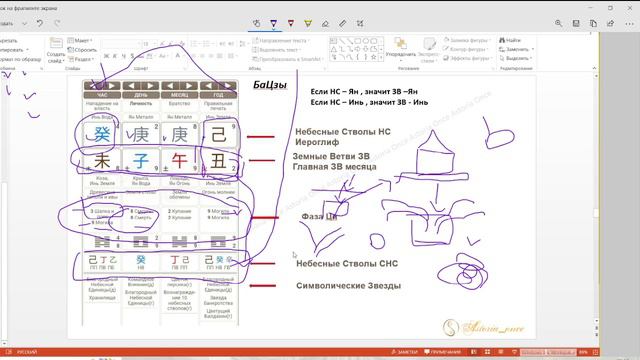Save the snip to file
The image size is (640, 360).
(576, 24)
